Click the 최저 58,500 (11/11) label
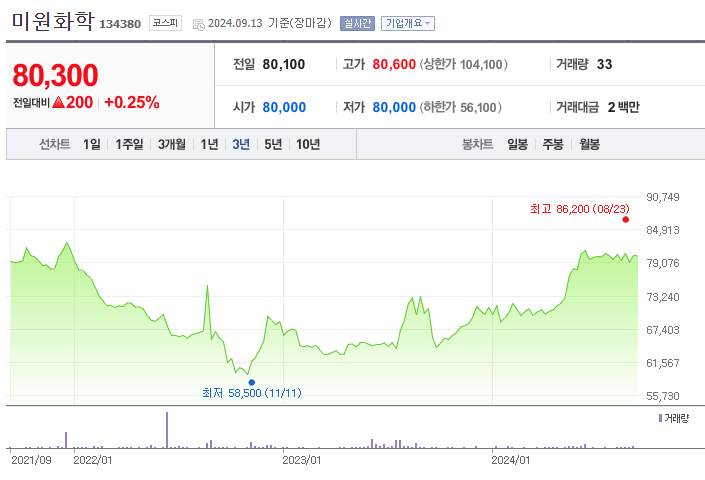This screenshot has width=705, height=480. (x=252, y=393)
